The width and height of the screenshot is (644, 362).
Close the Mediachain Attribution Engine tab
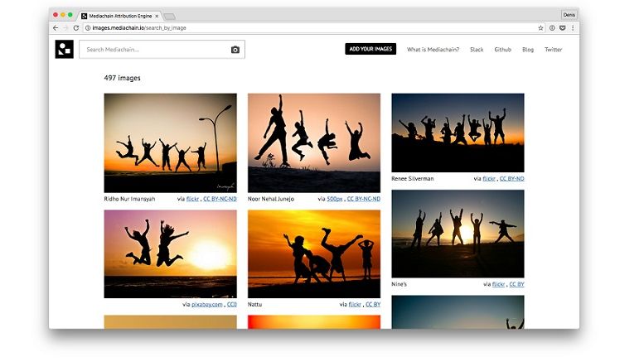[x=157, y=16]
